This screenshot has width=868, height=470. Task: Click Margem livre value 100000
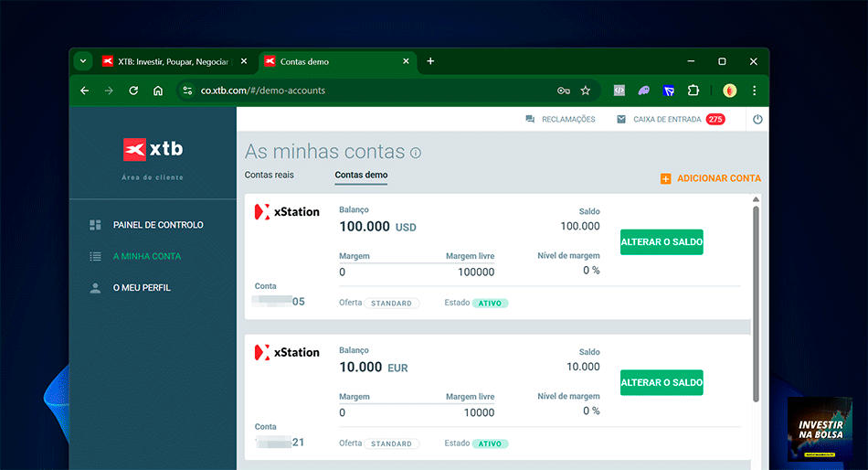tap(476, 272)
